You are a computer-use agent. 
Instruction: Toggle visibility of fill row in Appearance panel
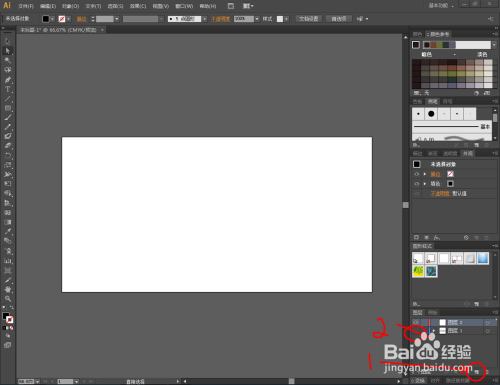click(416, 184)
